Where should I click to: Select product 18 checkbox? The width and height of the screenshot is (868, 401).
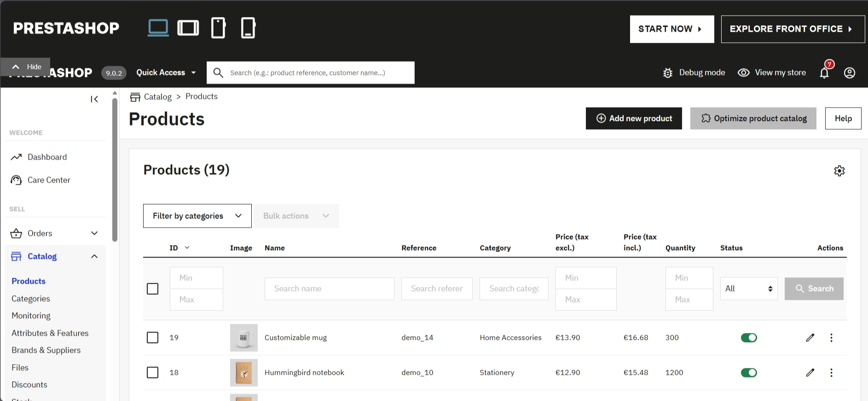click(x=152, y=372)
